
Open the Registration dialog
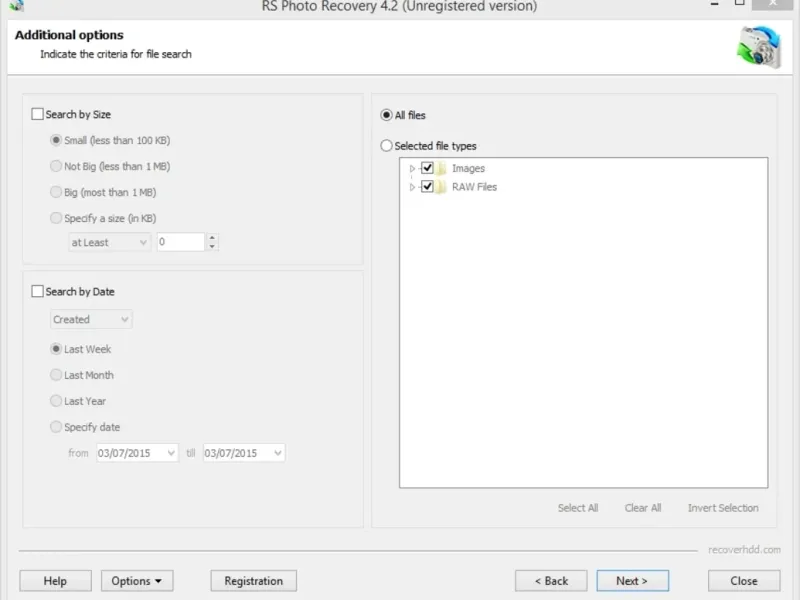coord(253,581)
